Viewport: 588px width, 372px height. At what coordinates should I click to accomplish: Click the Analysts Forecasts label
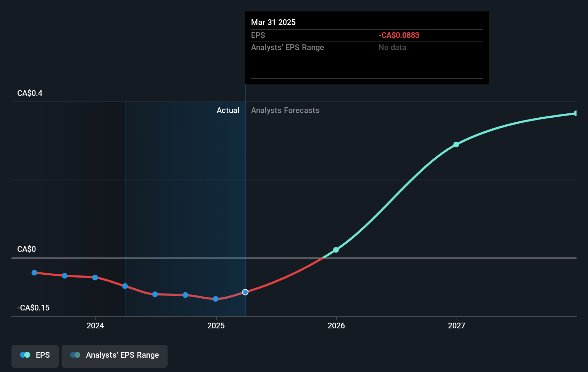285,111
